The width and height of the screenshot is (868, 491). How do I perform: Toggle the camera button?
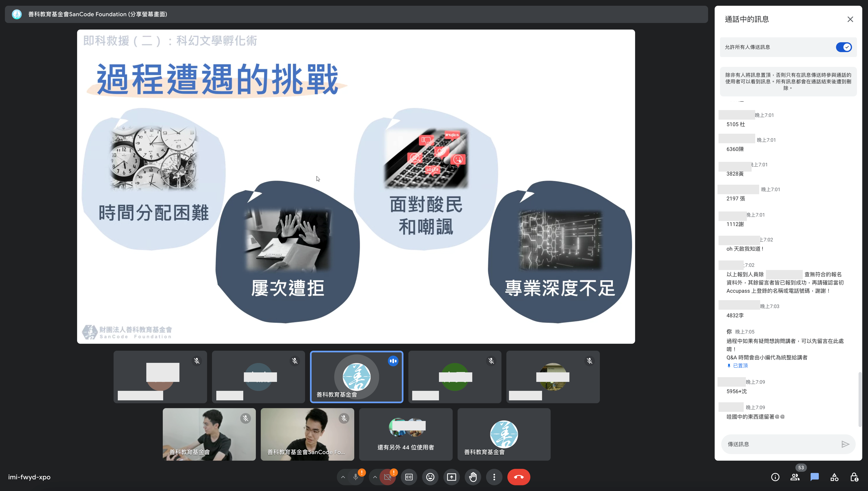pyautogui.click(x=387, y=477)
